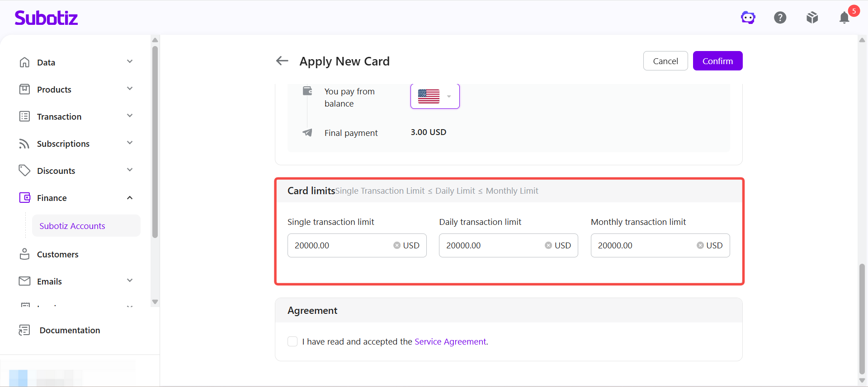
Task: Click the Subotiz logo
Action: point(46,18)
